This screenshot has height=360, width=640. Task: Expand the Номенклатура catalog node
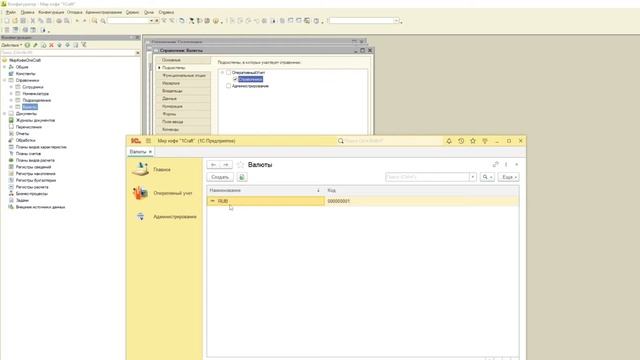(x=11, y=93)
